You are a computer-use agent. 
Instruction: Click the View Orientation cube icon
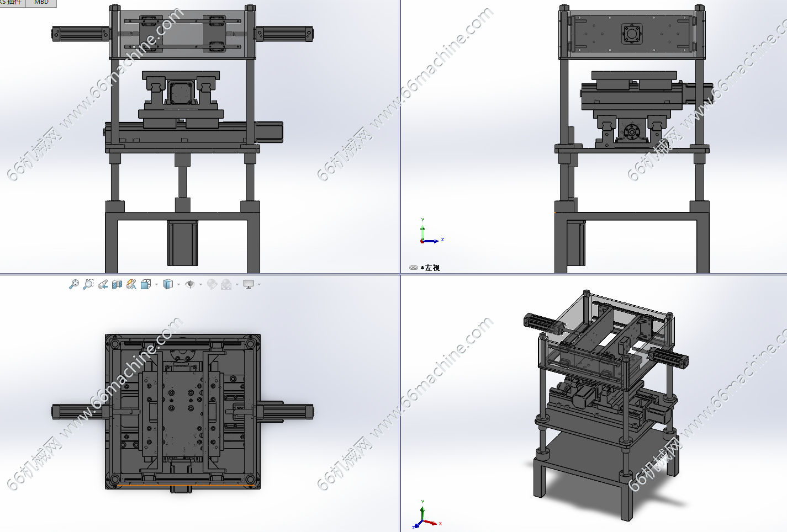pyautogui.click(x=146, y=284)
